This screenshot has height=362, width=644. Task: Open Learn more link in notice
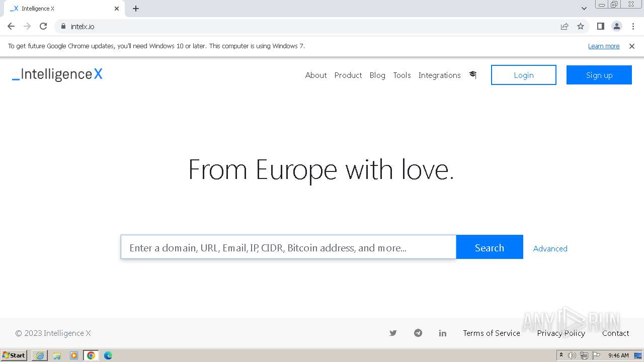click(x=604, y=46)
